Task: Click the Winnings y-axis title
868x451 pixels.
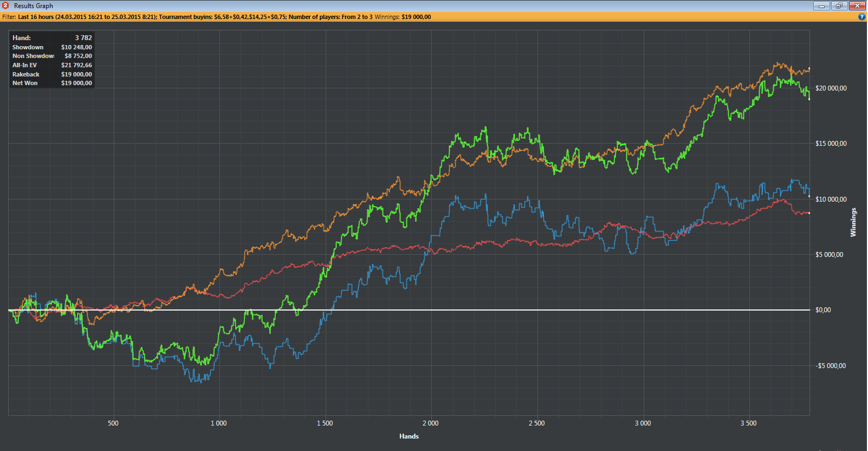Action: (853, 222)
